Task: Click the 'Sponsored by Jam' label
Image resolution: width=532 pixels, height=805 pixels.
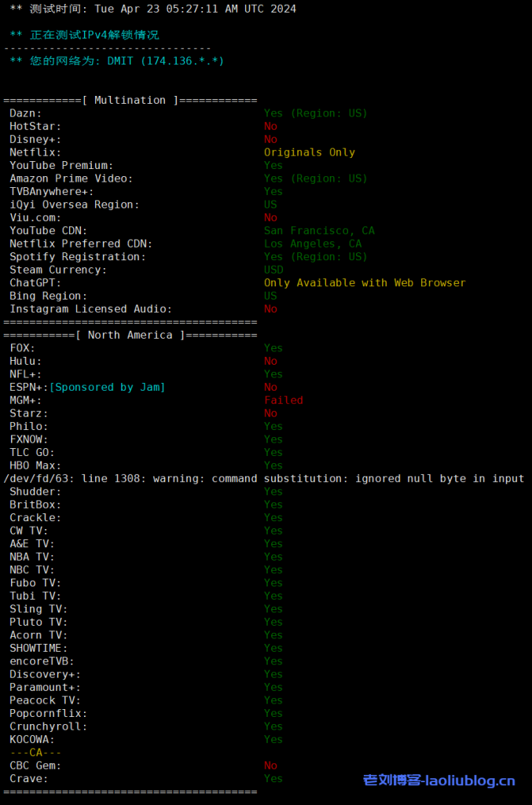Action: coord(107,387)
